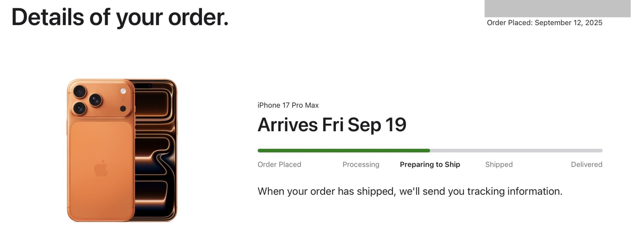Click the green filled part of progress bar

(x=344, y=151)
